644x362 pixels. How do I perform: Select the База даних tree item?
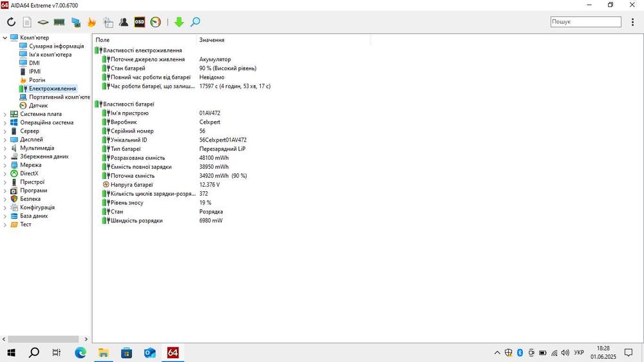coord(33,216)
